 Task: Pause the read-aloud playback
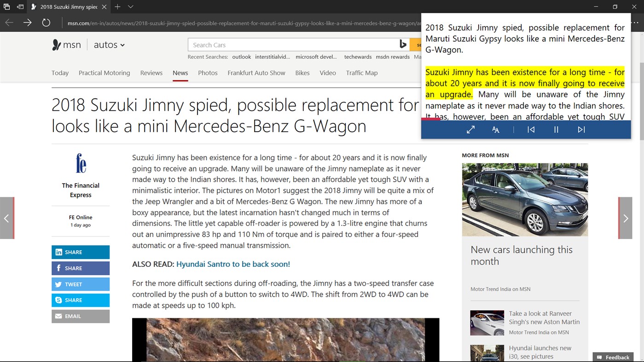(556, 130)
